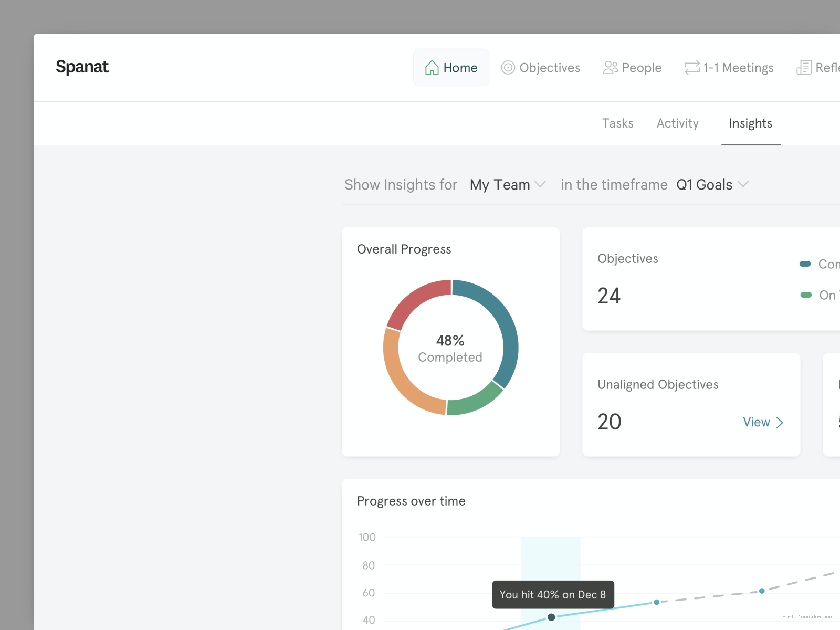Click the arrow icon next to View
Image resolution: width=840 pixels, height=630 pixels.
(780, 423)
